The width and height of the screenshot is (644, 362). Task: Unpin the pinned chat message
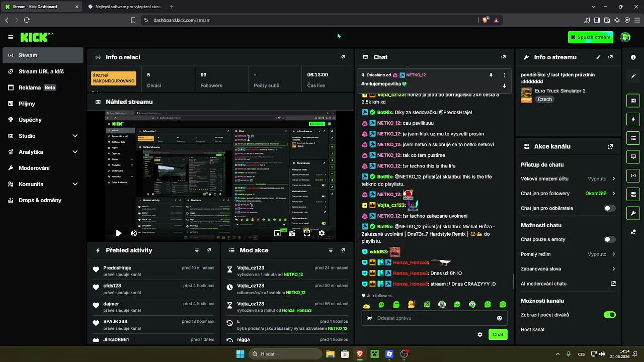[x=491, y=75]
